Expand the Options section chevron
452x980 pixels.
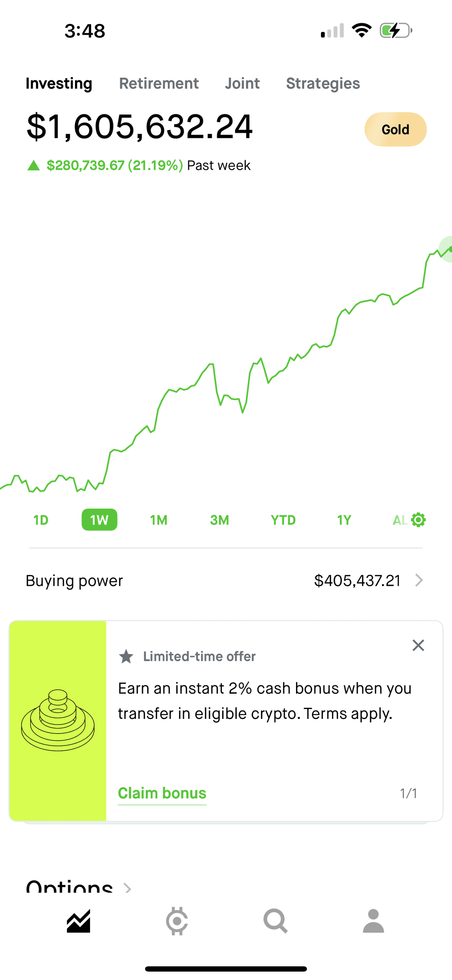coord(128,888)
